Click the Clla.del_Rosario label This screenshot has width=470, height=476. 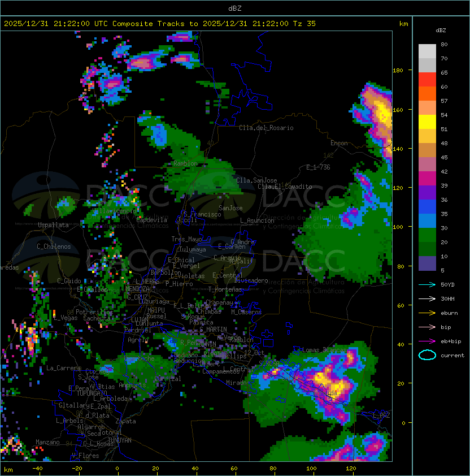point(266,128)
